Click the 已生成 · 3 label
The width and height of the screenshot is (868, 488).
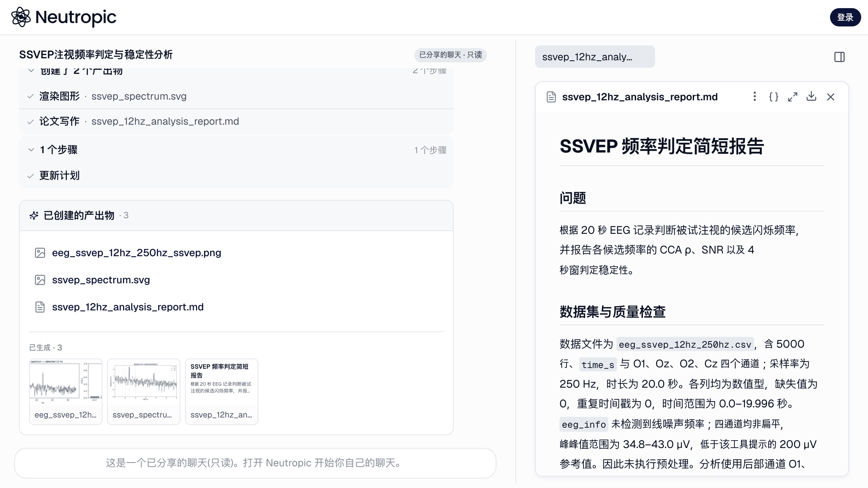(x=45, y=347)
